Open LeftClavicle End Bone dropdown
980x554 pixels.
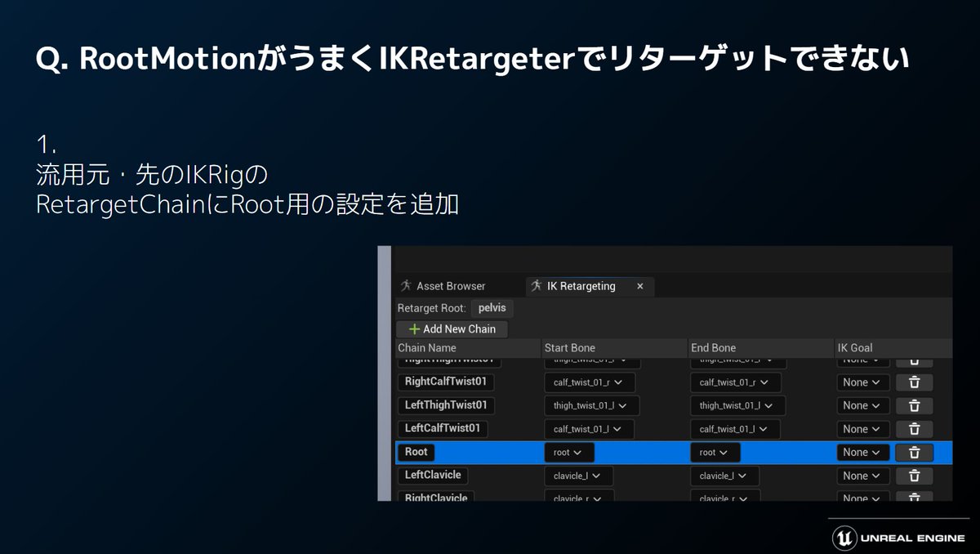point(725,476)
